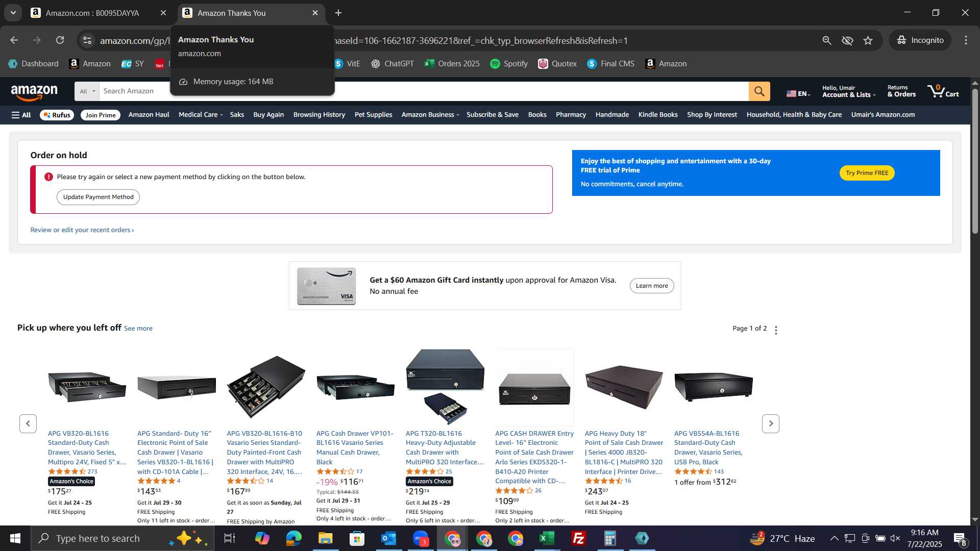Open Windows Start menu
The image size is (980, 551).
tap(15, 538)
